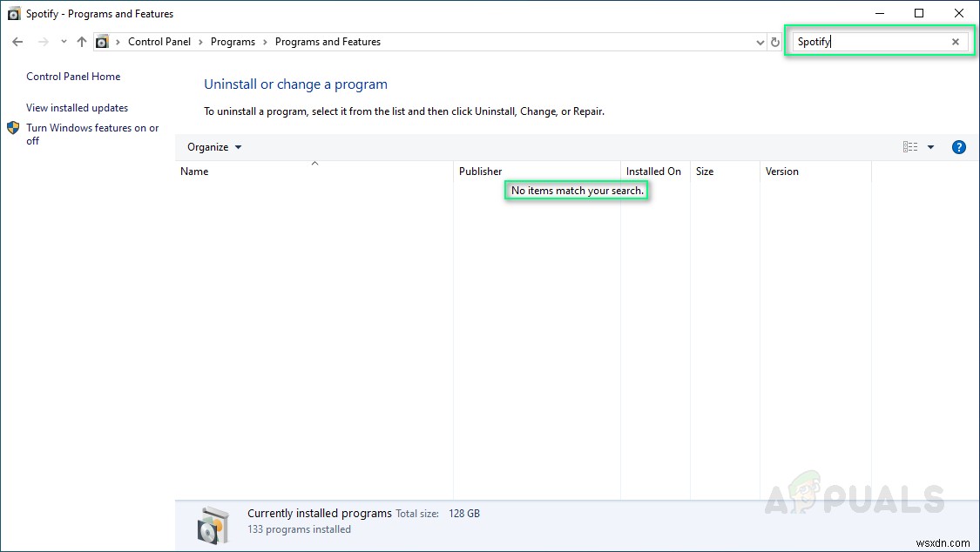
Task: Expand the recent pages chevron beside Forward
Action: [x=63, y=41]
